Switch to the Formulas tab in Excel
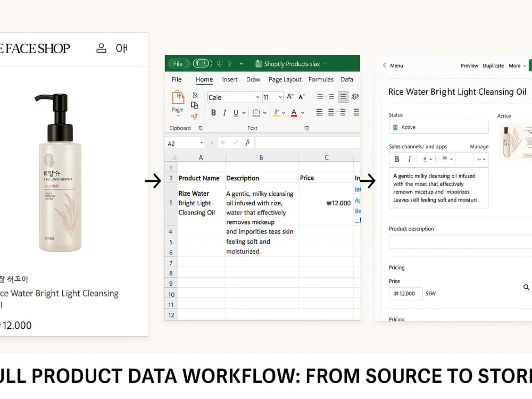Image resolution: width=532 pixels, height=399 pixels. point(321,79)
